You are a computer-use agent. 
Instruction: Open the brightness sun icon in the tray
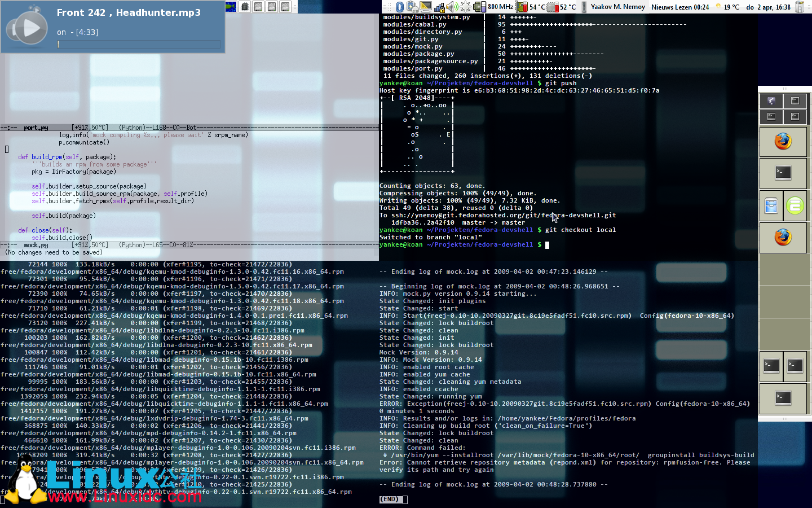(x=465, y=7)
